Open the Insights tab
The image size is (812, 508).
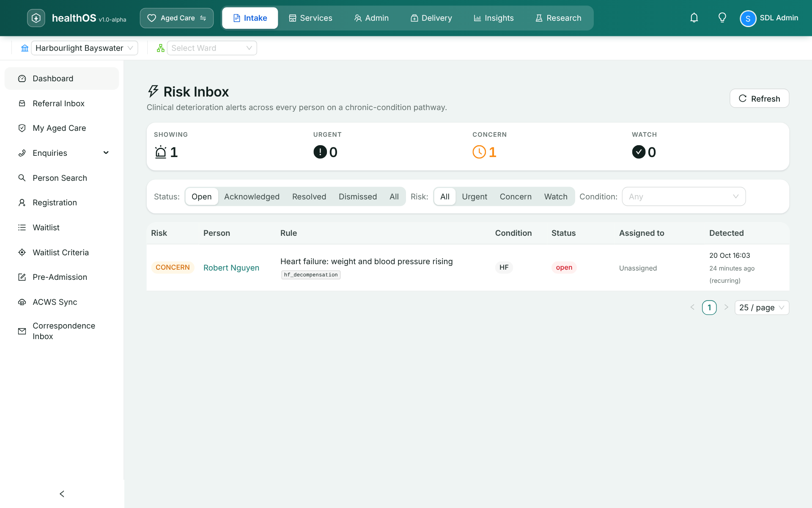494,18
